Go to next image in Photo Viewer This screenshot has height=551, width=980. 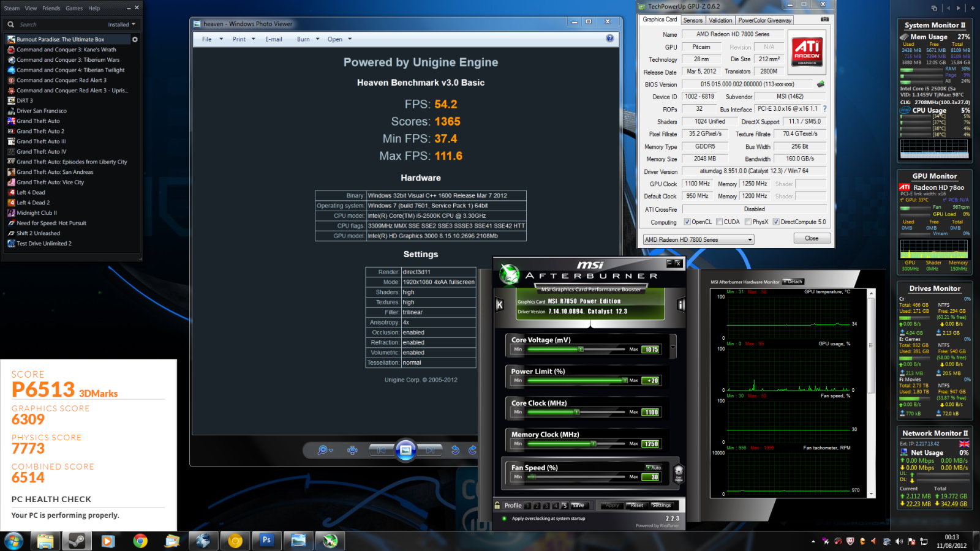[430, 450]
